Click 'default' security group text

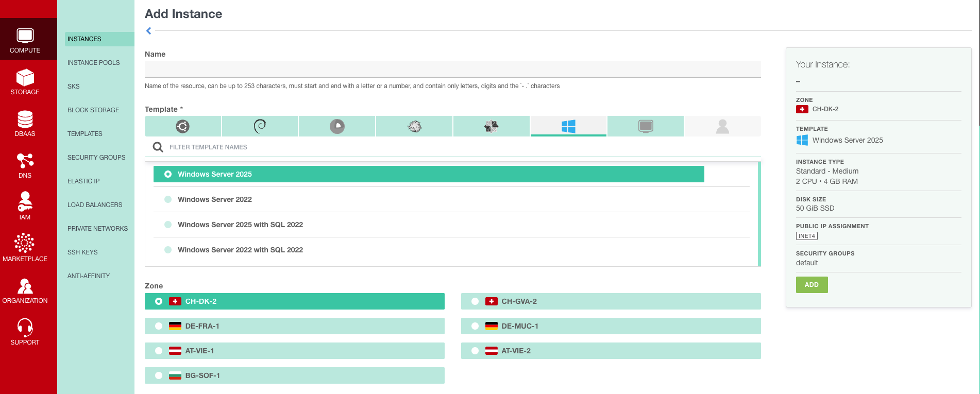coord(807,263)
